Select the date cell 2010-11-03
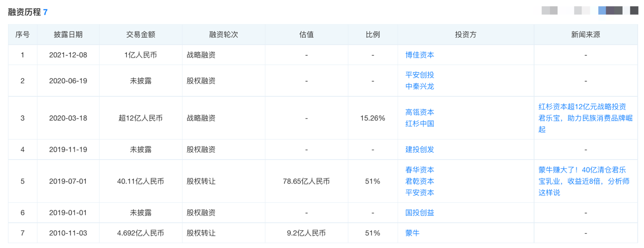 pyautogui.click(x=68, y=233)
